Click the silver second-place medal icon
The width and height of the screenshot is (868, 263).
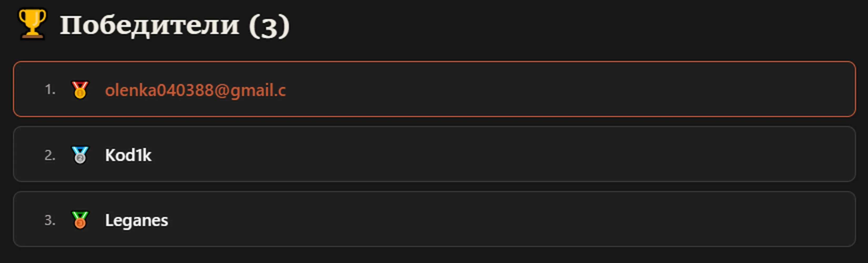click(x=80, y=155)
